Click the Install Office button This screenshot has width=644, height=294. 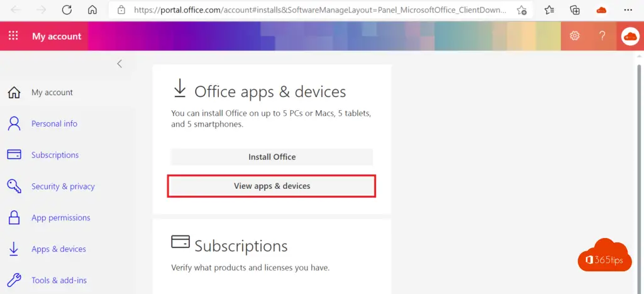pyautogui.click(x=272, y=157)
